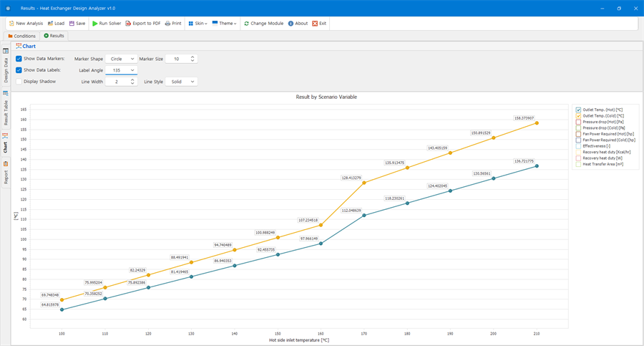644x346 pixels.
Task: Click the yellow data point labeled 158.373907
Action: pos(537,123)
